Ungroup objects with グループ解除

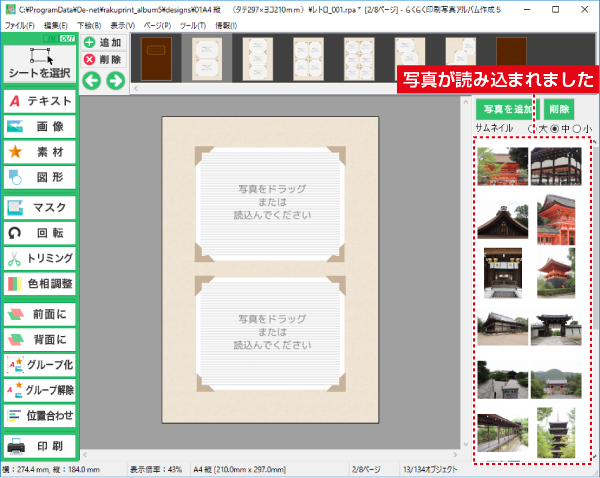click(x=39, y=390)
